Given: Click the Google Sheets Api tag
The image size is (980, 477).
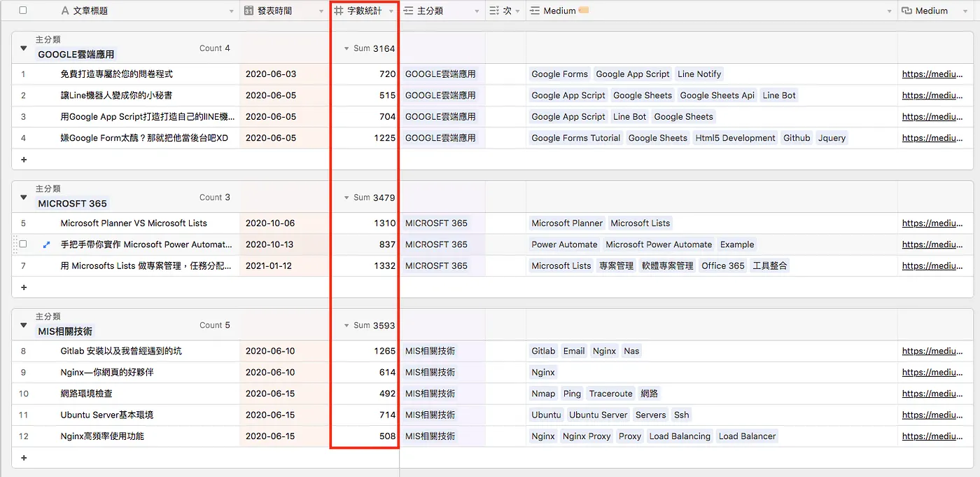Looking at the screenshot, I should point(717,95).
